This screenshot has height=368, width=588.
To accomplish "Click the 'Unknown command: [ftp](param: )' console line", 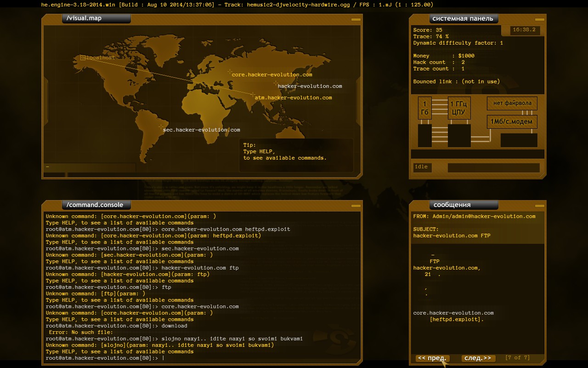I will click(96, 293).
